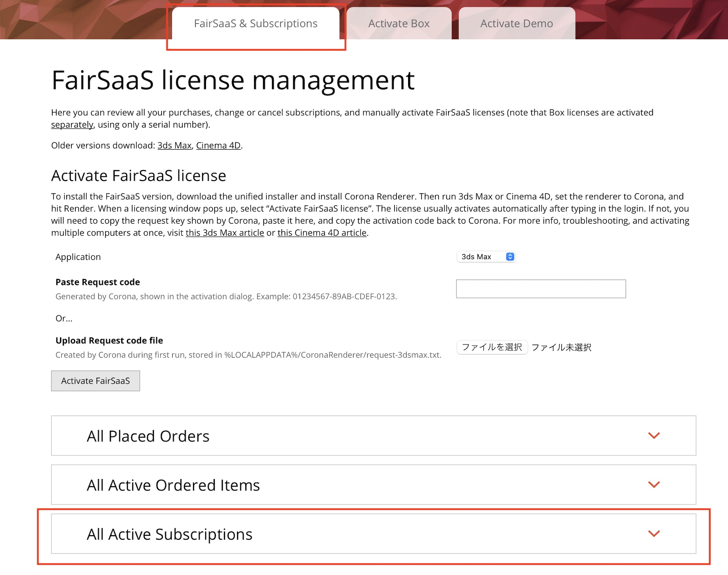Click the ファイル未選択 file status text
The height and width of the screenshot is (575, 728).
tap(561, 348)
